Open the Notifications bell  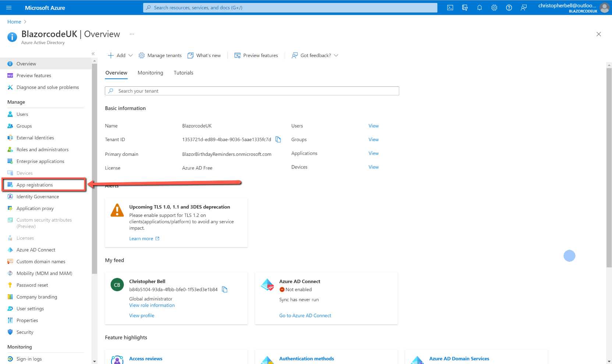point(479,7)
